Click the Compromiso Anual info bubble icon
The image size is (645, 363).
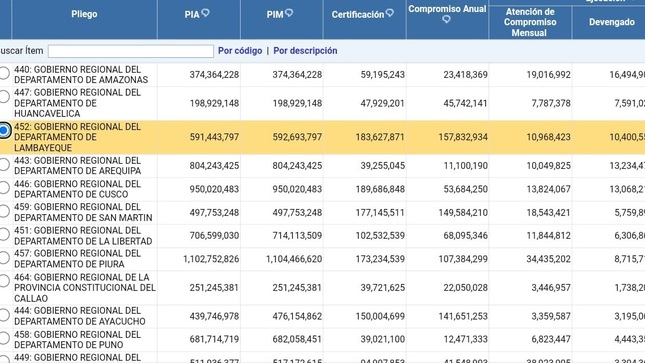coord(446,19)
